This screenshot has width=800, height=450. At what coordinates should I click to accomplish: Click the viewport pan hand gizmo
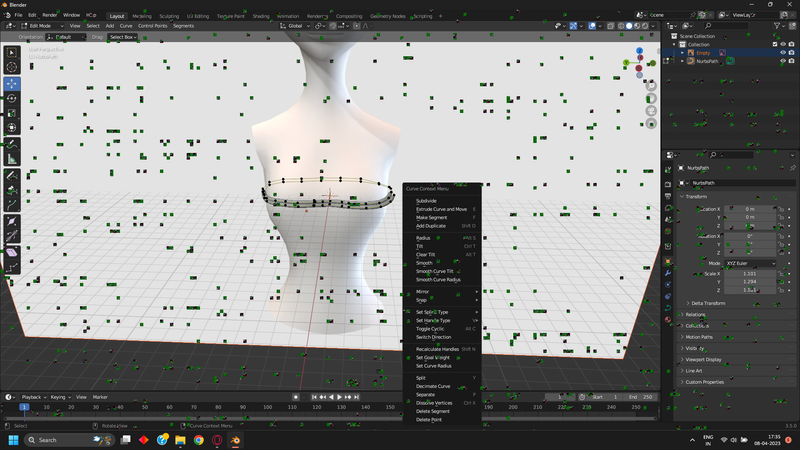[651, 98]
